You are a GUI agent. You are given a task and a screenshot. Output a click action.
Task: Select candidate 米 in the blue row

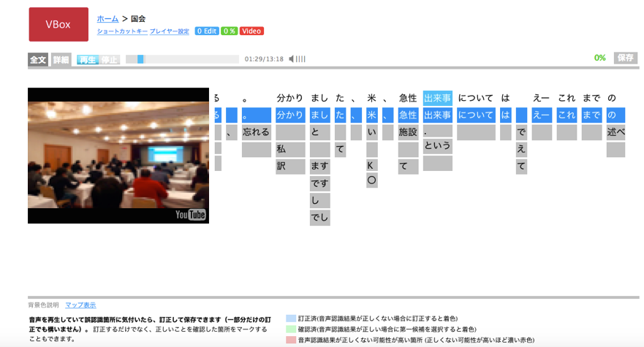[x=371, y=115]
